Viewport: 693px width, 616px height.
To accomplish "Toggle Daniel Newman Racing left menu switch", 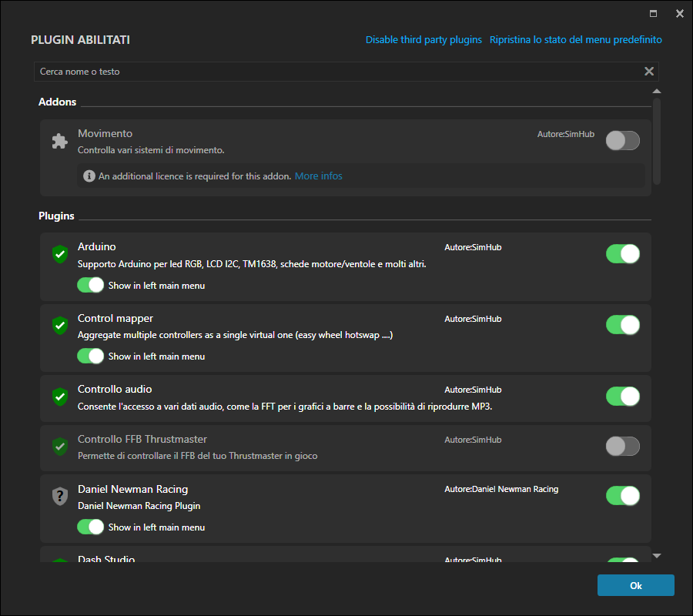I will tap(90, 527).
